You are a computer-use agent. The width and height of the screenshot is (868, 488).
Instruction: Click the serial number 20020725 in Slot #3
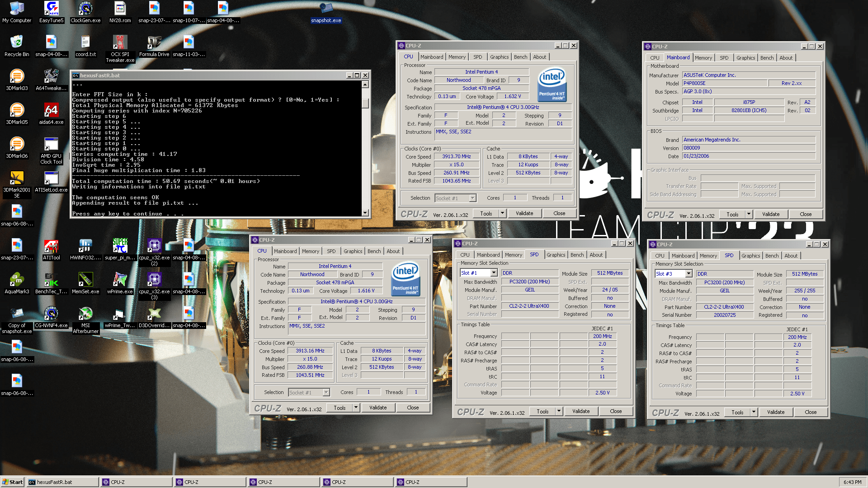click(725, 315)
